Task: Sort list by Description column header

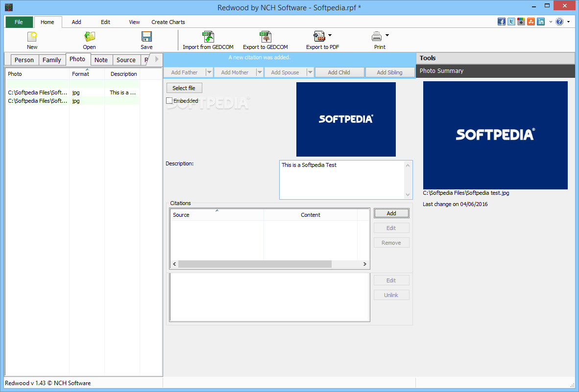Action: (x=122, y=74)
